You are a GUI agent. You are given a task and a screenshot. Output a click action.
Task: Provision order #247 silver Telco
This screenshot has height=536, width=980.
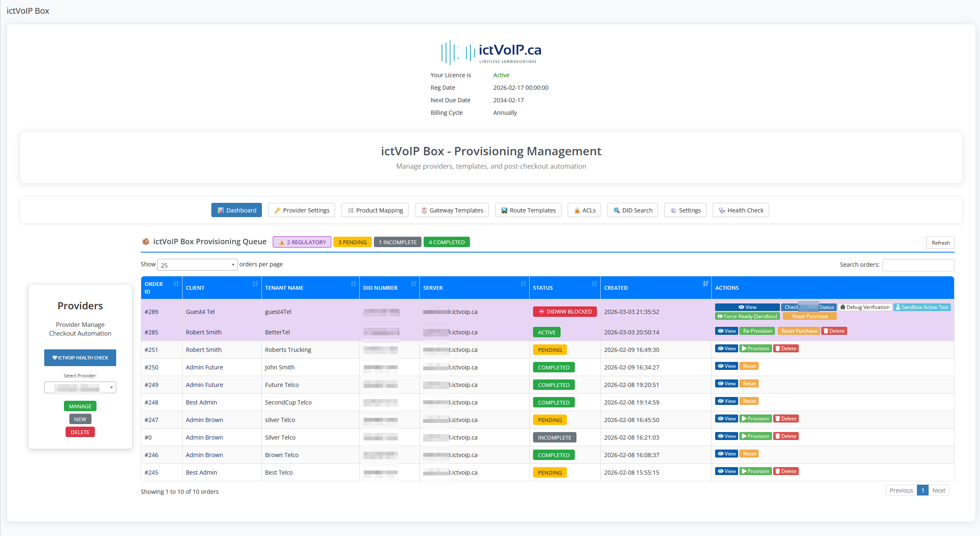tap(755, 419)
